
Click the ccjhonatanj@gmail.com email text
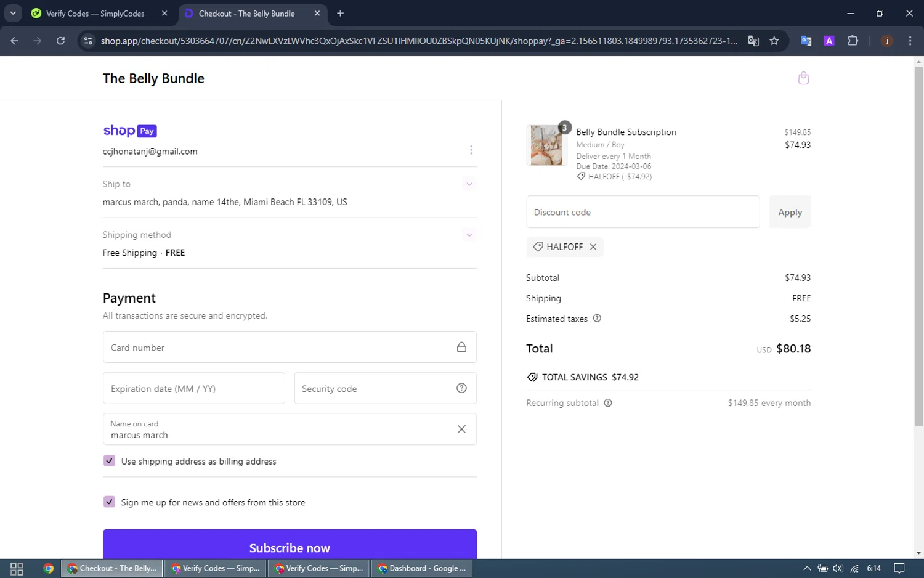pyautogui.click(x=150, y=151)
